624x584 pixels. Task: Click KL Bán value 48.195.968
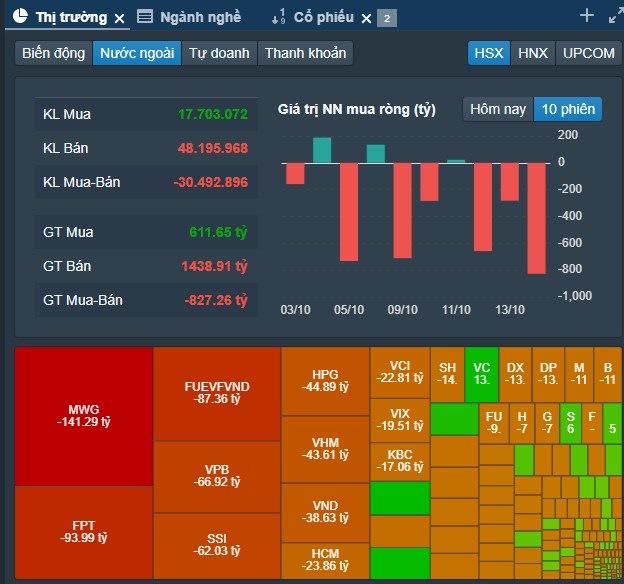pos(213,148)
